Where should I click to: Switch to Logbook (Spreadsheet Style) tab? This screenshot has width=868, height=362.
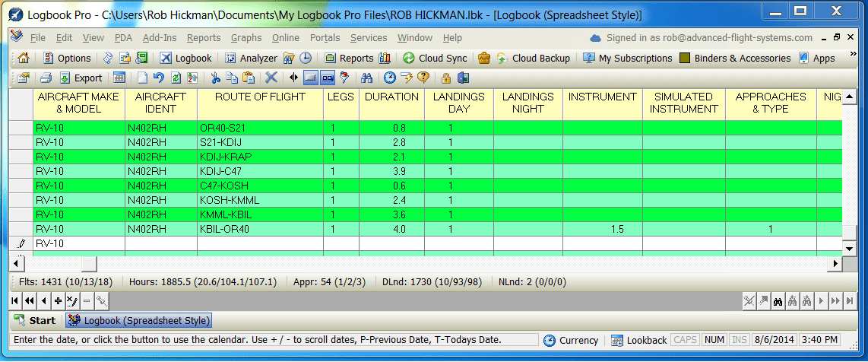(x=139, y=321)
